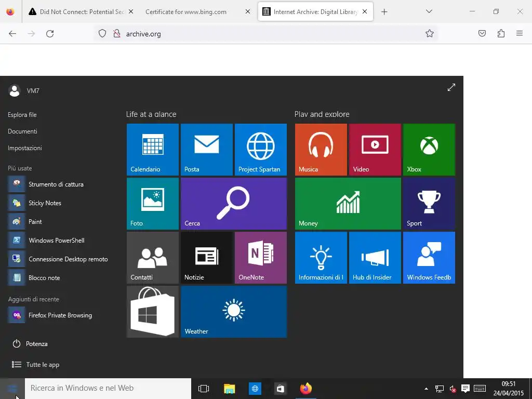532x399 pixels.
Task: Close the Did Not Connect tab
Action: 131,12
